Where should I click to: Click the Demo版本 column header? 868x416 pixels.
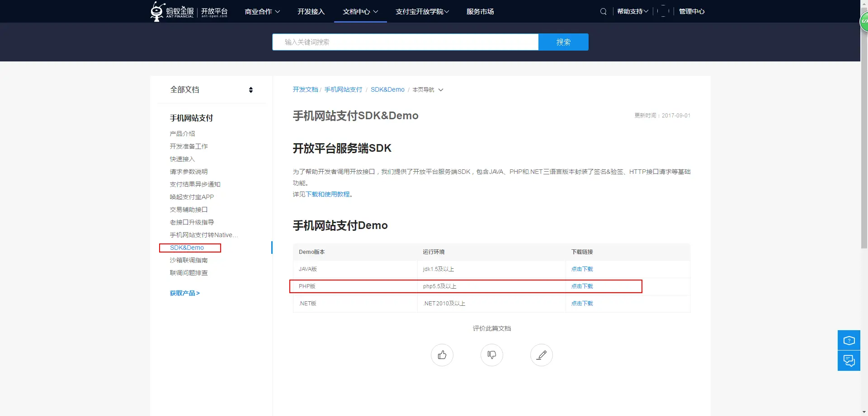(x=311, y=252)
